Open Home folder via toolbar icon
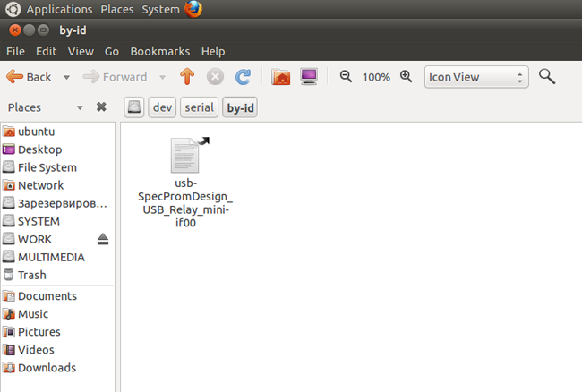The image size is (582, 392). [281, 77]
